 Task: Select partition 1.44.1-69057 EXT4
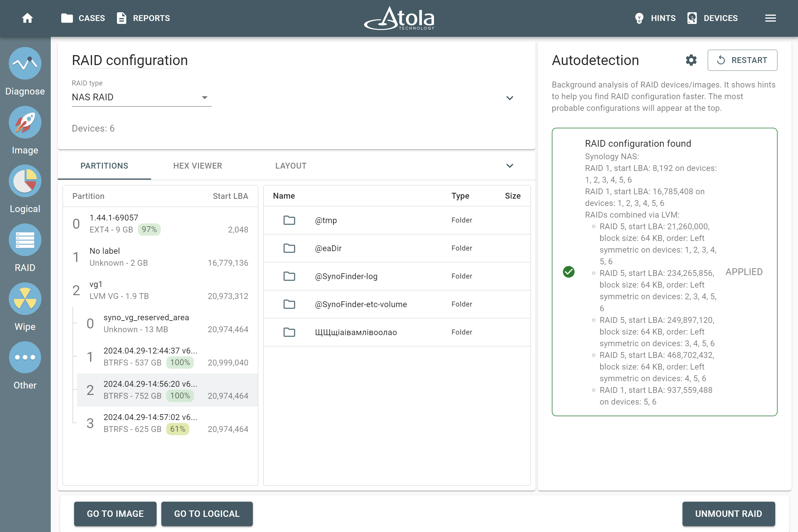[x=160, y=224]
